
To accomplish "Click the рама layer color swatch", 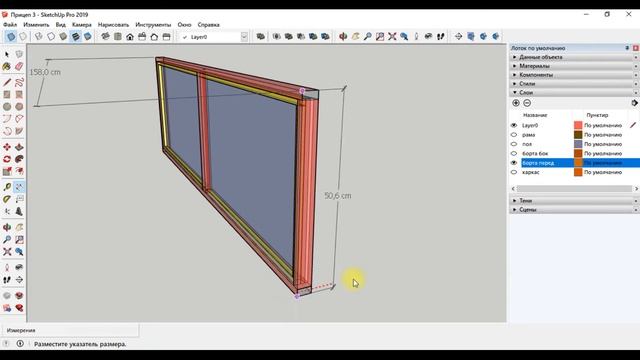I will [x=578, y=135].
